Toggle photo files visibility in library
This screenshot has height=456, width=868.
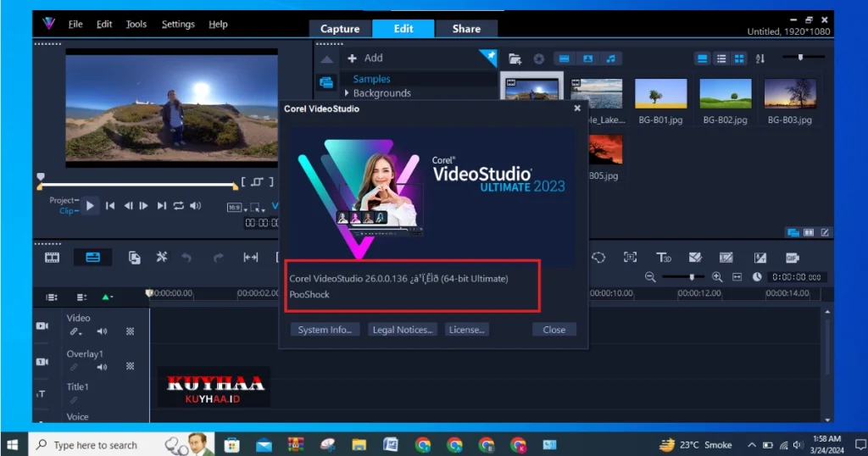(x=588, y=58)
